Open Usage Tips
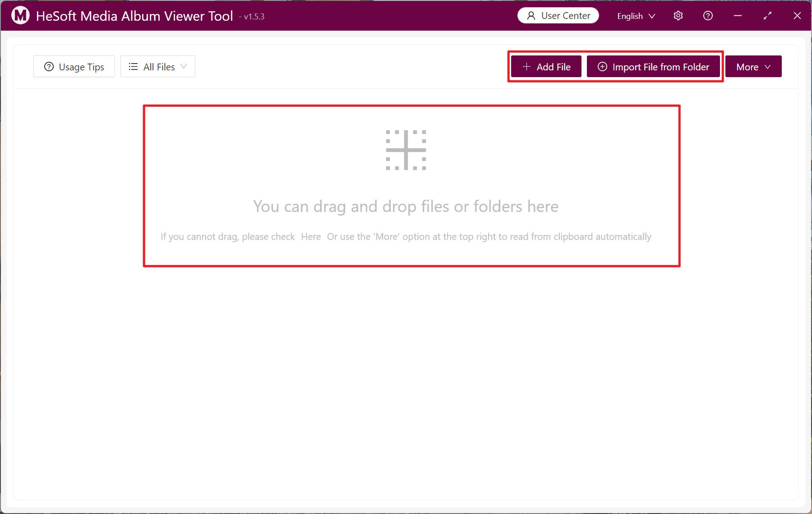The width and height of the screenshot is (812, 514). coord(74,67)
